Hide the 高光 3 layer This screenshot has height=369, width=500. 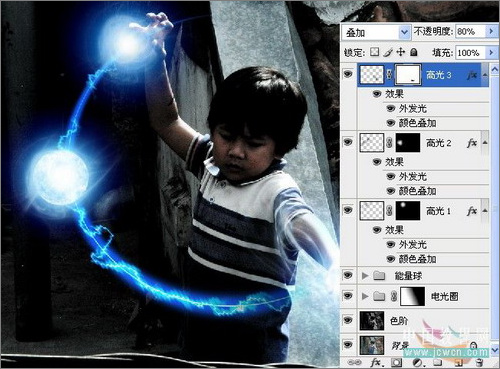coord(348,74)
